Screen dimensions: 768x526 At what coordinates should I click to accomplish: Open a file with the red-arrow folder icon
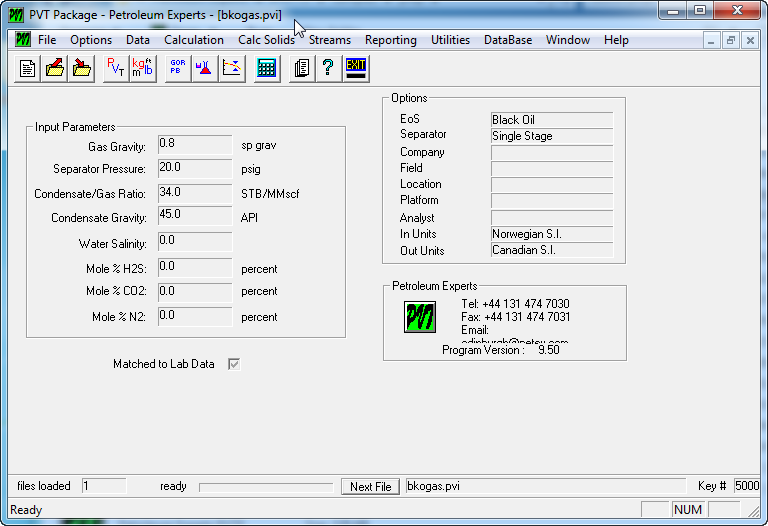pyautogui.click(x=54, y=69)
